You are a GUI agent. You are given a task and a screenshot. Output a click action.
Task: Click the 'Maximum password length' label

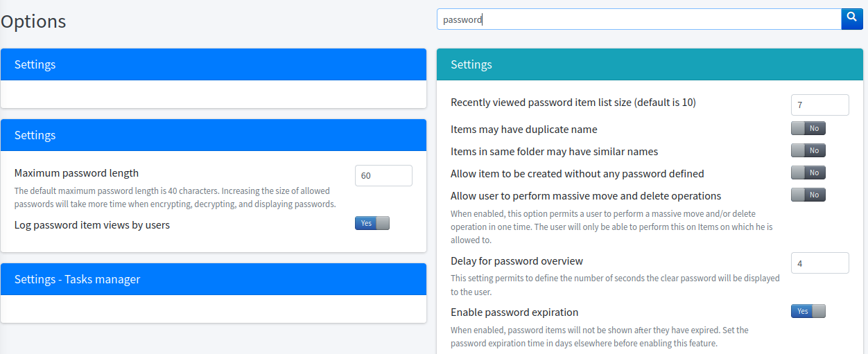pos(76,173)
